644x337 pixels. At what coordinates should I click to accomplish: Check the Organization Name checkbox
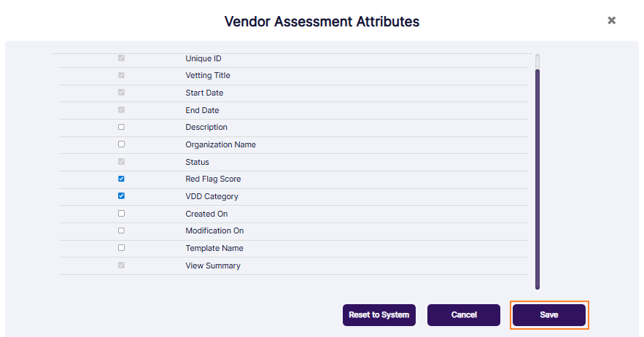(x=121, y=144)
